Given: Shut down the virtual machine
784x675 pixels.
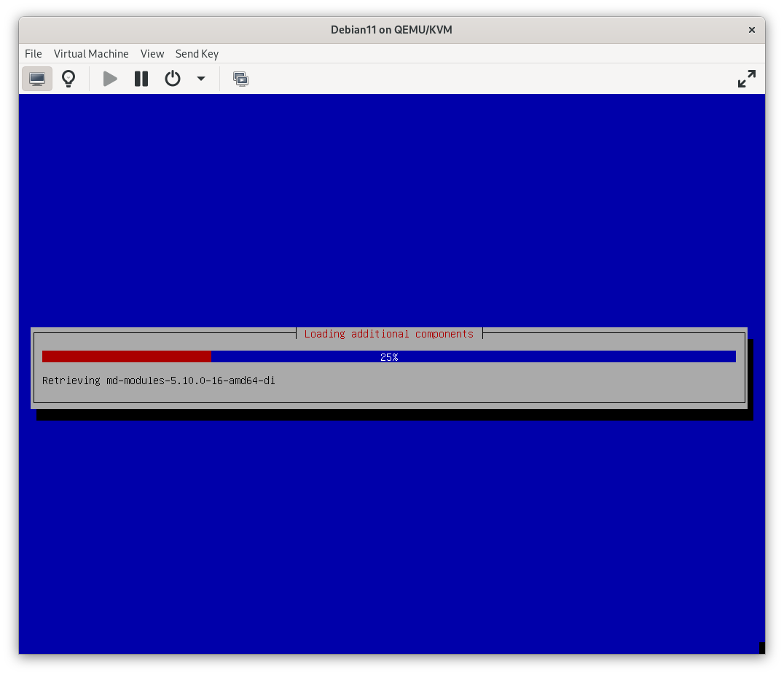Looking at the screenshot, I should pos(173,78).
